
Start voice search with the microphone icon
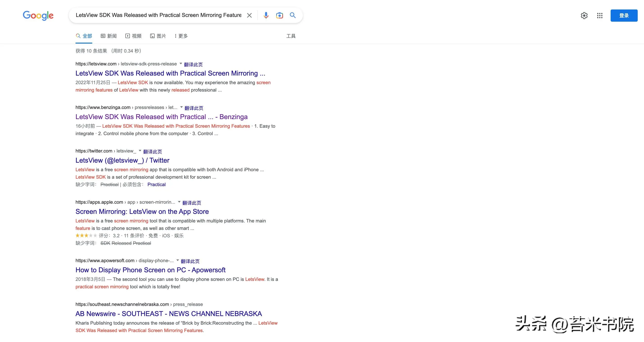click(x=266, y=16)
